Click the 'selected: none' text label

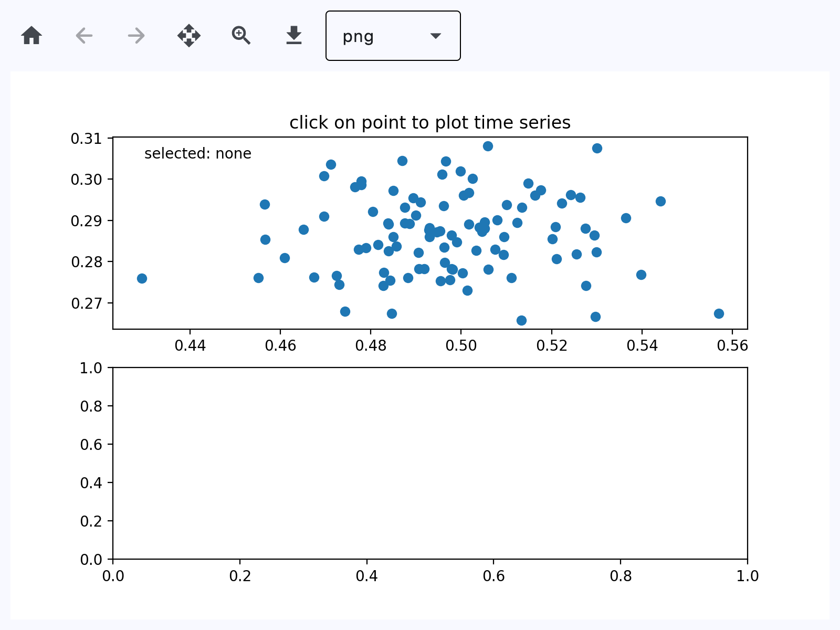(198, 154)
